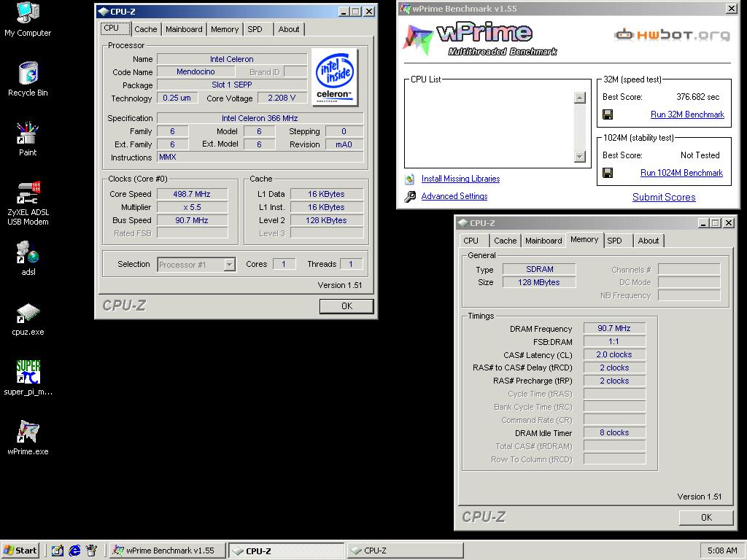Screen dimensions: 747x560
Task: Click OK in the CPU tab CPU-Z window
Action: pyautogui.click(x=347, y=306)
